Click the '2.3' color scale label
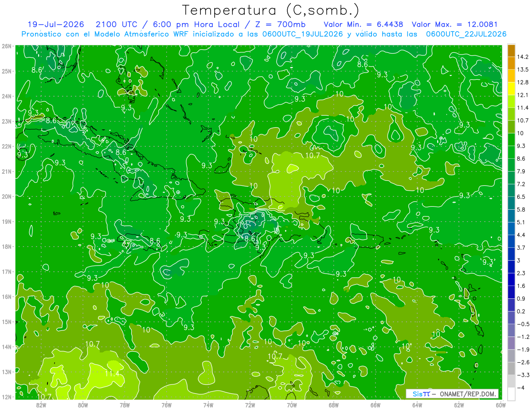 (521, 273)
